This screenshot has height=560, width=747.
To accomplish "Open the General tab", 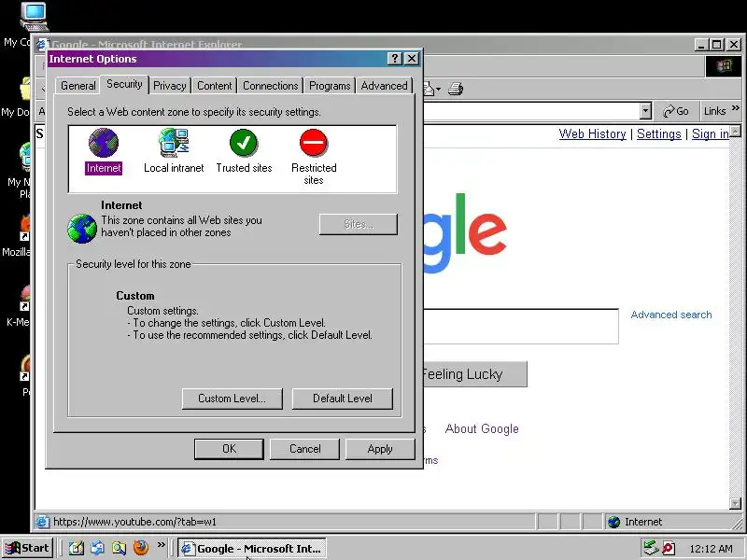I will (x=78, y=86).
